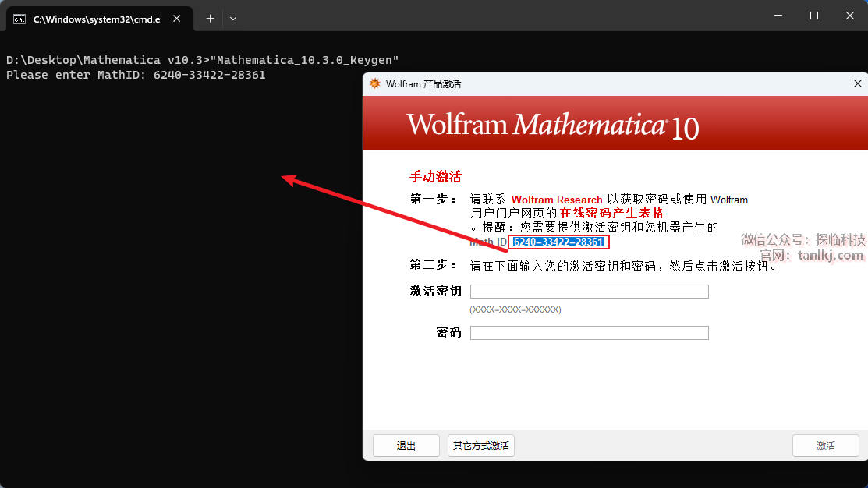The width and height of the screenshot is (868, 488).
Task: Focus the 密码 input field
Action: pyautogui.click(x=589, y=333)
